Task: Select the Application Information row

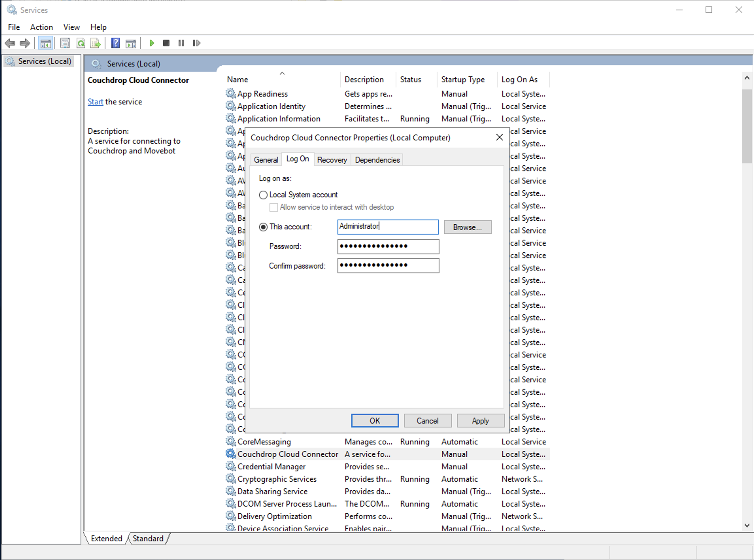Action: [387, 119]
